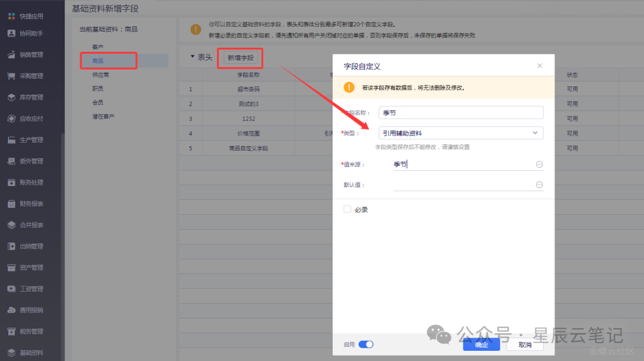Viewport: 644px width, 361px height.
Task: Click the 取消 button
Action: pyautogui.click(x=525, y=345)
